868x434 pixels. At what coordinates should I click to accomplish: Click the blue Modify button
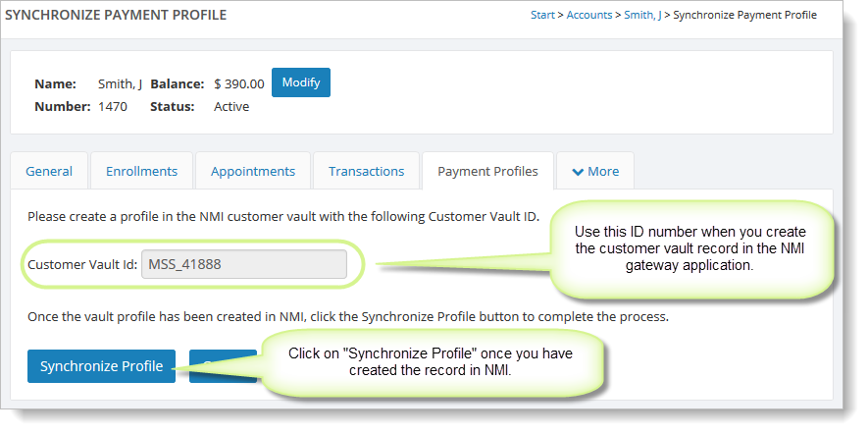[x=300, y=82]
